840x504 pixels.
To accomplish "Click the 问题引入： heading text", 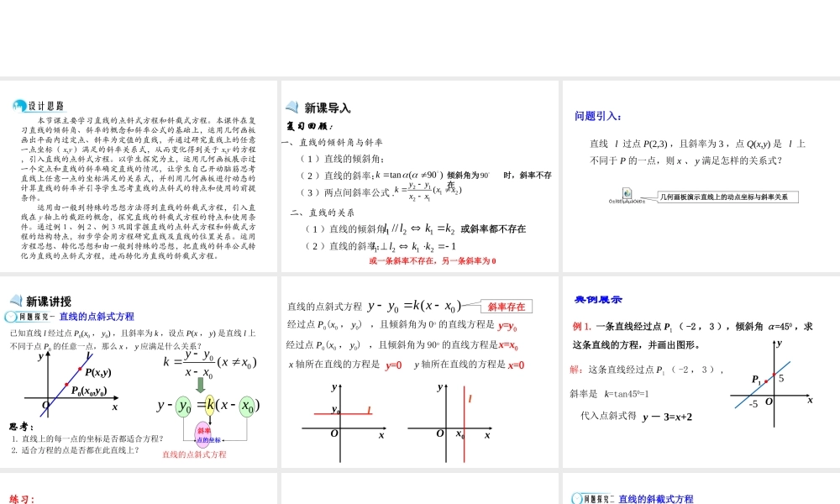I will tap(598, 116).
